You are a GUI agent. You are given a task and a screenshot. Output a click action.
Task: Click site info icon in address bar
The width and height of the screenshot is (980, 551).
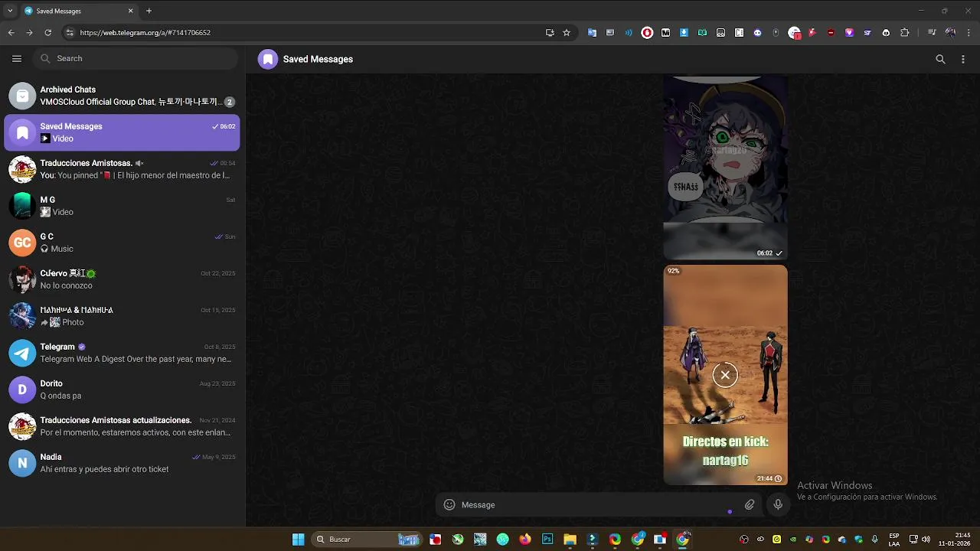click(70, 33)
